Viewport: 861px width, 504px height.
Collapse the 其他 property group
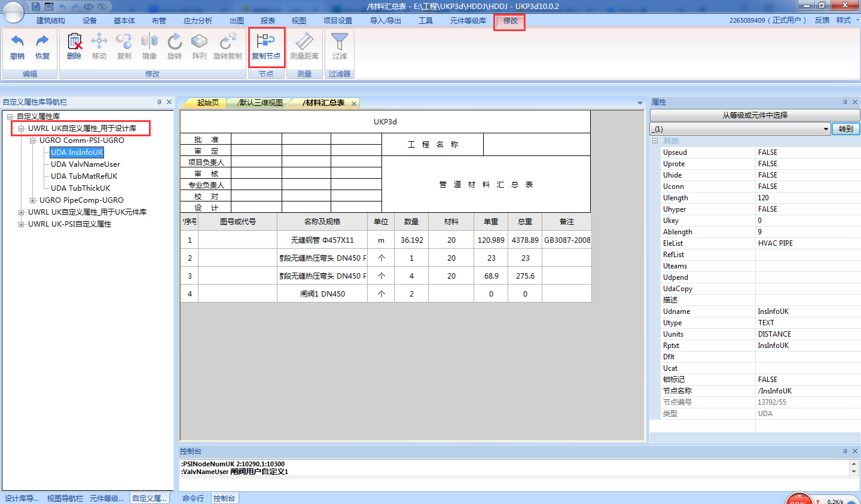[x=655, y=141]
